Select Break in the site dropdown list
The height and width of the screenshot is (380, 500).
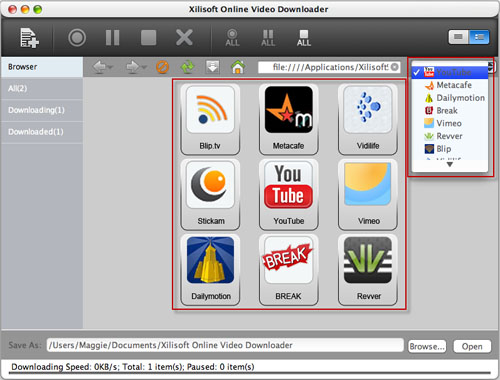tap(450, 111)
